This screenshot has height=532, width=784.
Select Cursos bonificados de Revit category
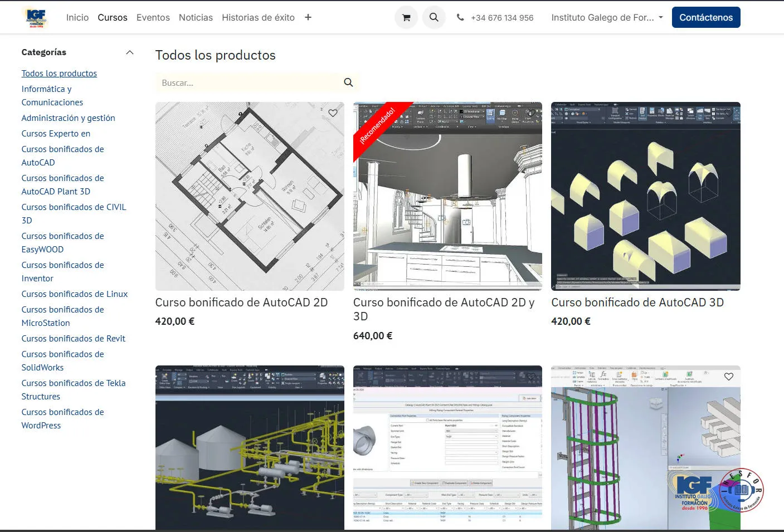73,339
